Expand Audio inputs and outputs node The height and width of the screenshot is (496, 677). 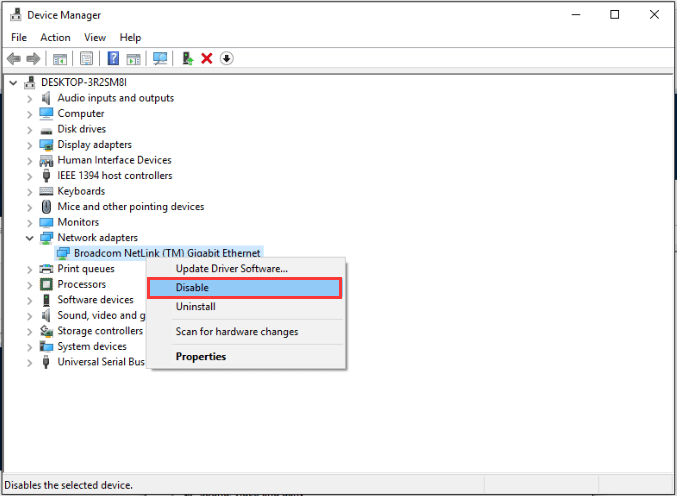click(x=29, y=98)
